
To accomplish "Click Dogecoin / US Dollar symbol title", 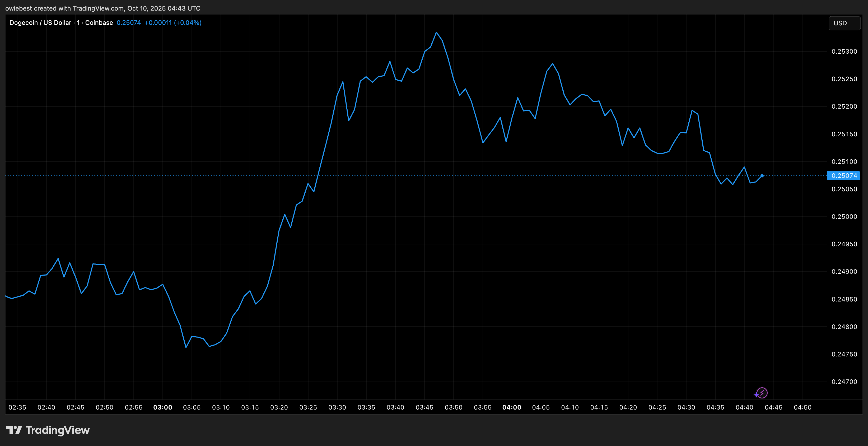I will (x=40, y=22).
